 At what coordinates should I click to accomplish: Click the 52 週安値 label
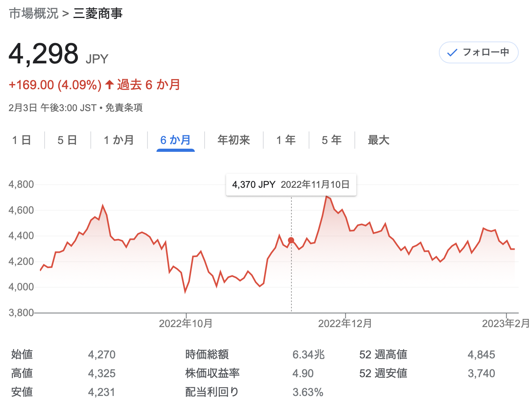[383, 373]
